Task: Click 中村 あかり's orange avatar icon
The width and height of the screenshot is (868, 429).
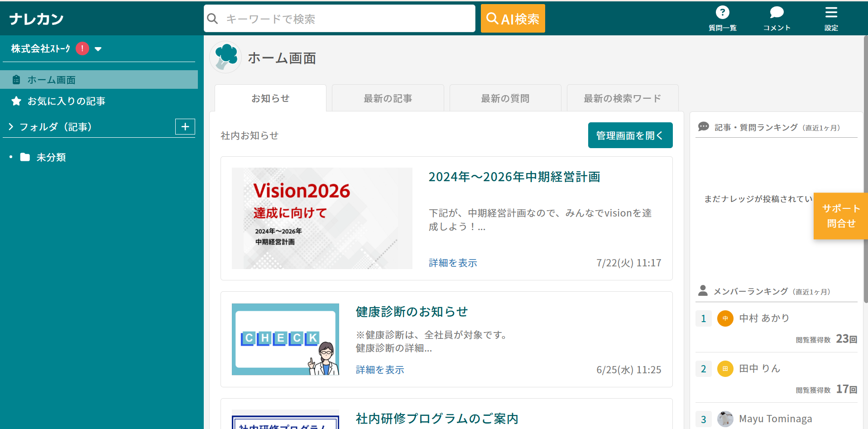Action: [x=725, y=318]
